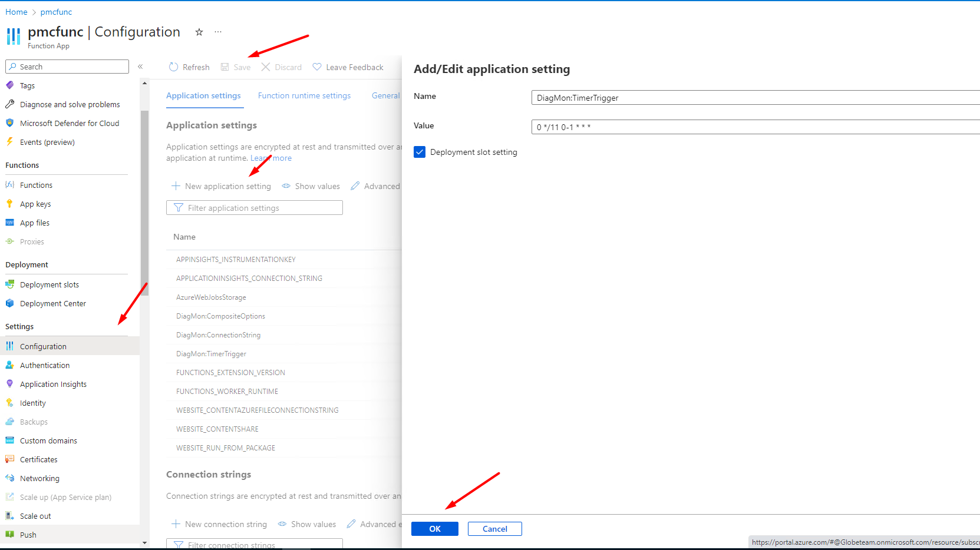The image size is (980, 550).
Task: Open DiagMon:ConnectionString setting
Action: 218,335
